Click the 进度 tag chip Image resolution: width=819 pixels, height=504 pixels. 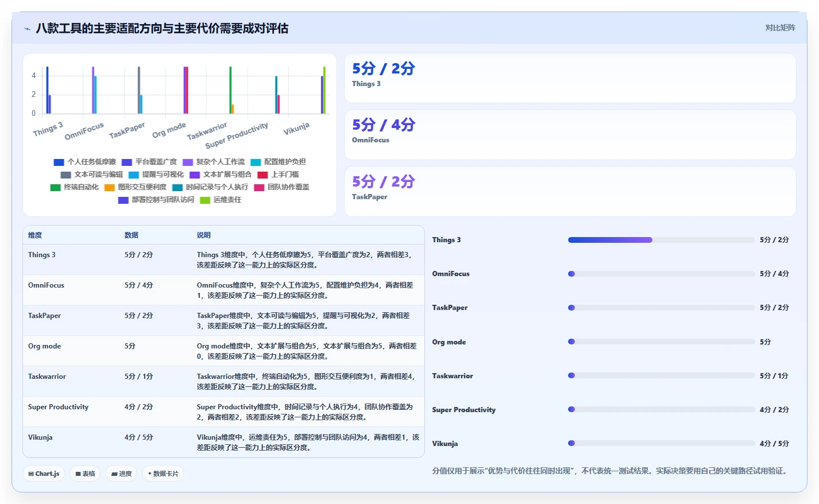tap(122, 474)
